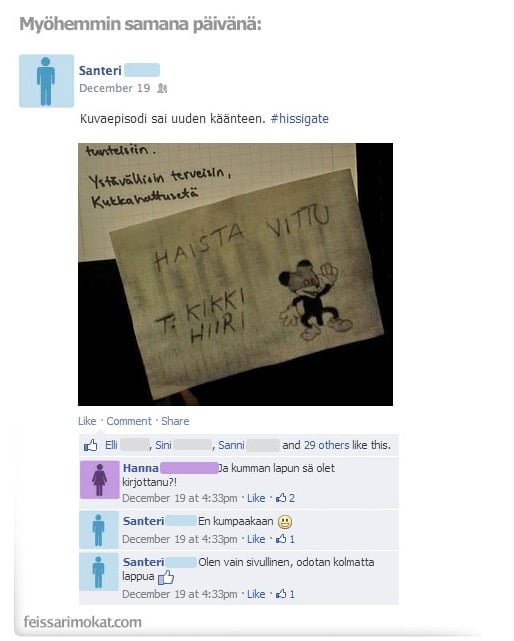Show the 29 others who liked
Image resolution: width=514 pixels, height=641 pixels.
click(x=326, y=445)
